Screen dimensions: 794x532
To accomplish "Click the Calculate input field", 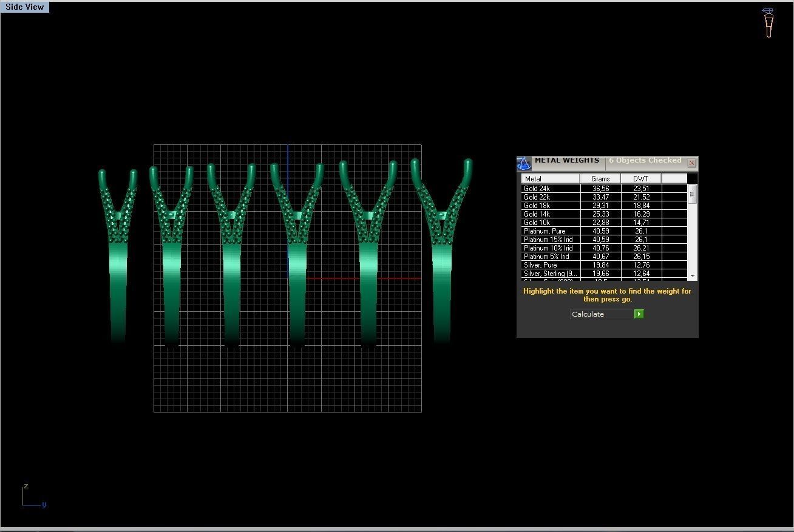I will (602, 314).
